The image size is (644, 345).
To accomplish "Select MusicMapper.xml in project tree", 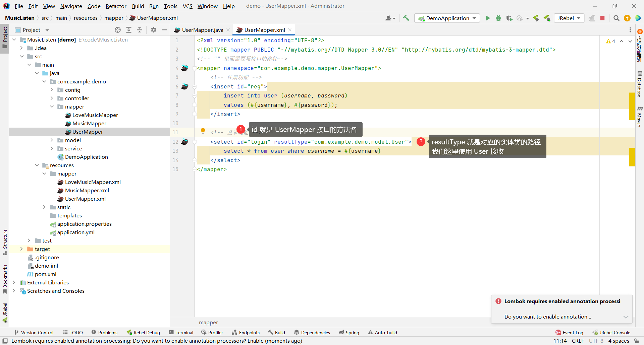I will (x=87, y=190).
